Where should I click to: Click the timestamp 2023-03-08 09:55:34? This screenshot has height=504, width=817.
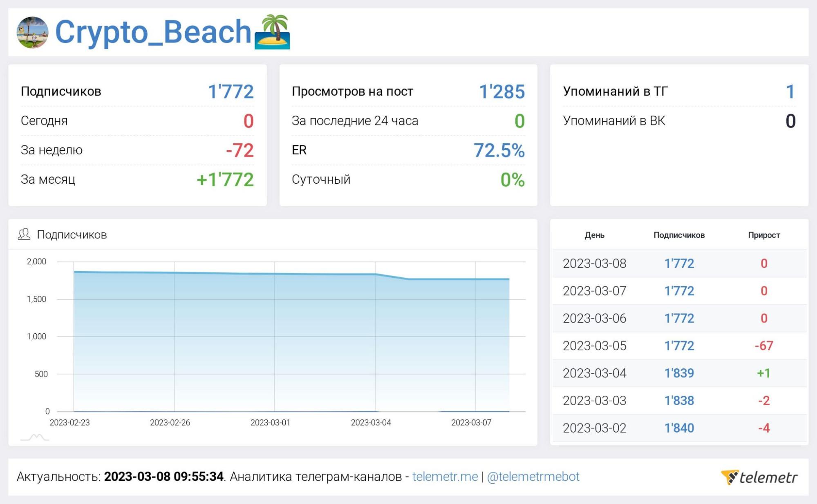click(x=163, y=477)
